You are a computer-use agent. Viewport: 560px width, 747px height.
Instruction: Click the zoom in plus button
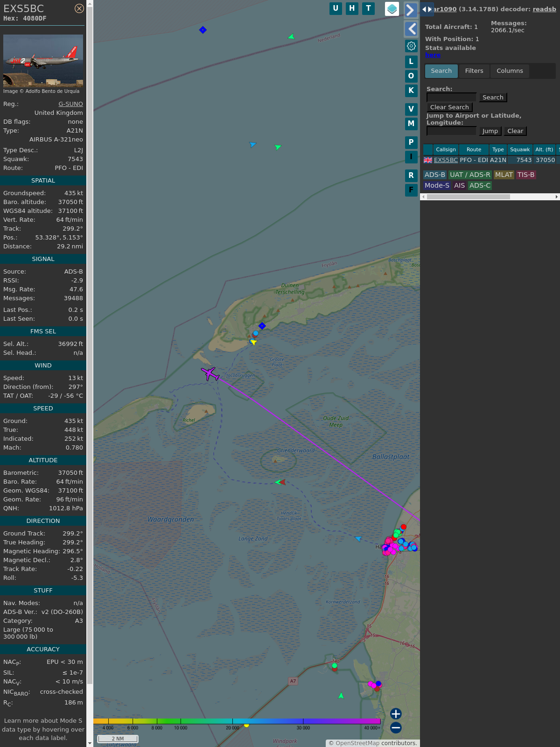point(396,714)
